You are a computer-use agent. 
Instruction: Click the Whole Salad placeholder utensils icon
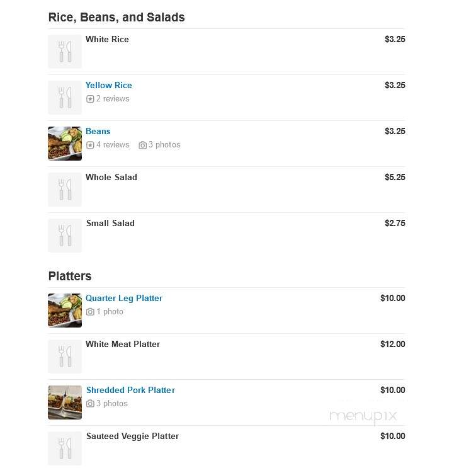coord(65,190)
